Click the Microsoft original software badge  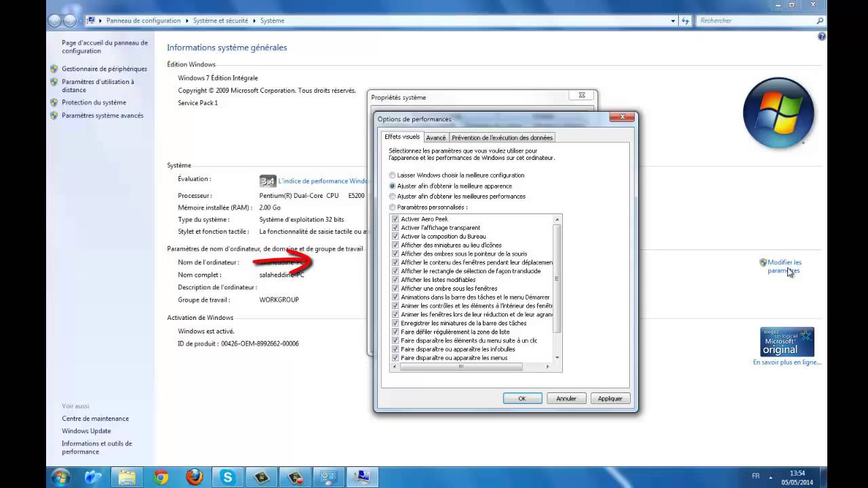[x=787, y=342]
